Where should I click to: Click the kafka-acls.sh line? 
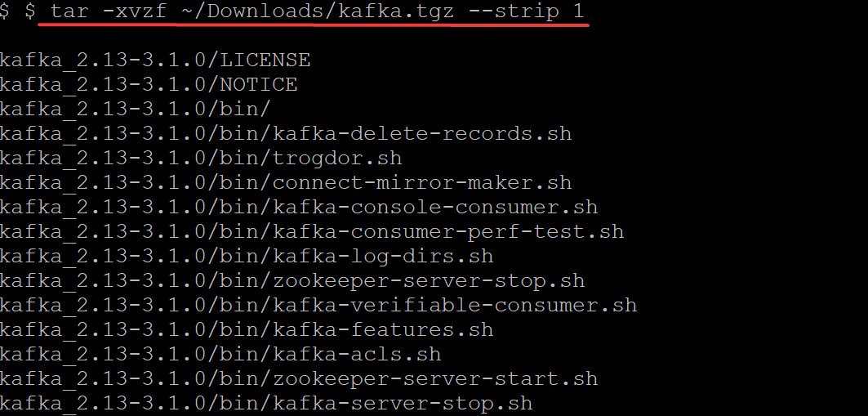click(x=220, y=353)
